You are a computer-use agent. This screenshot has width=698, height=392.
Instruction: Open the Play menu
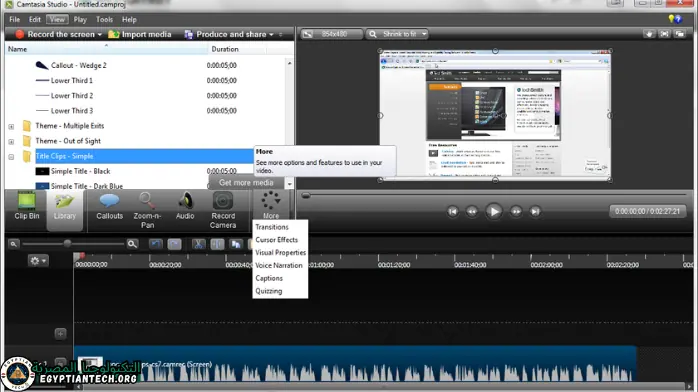coord(80,20)
